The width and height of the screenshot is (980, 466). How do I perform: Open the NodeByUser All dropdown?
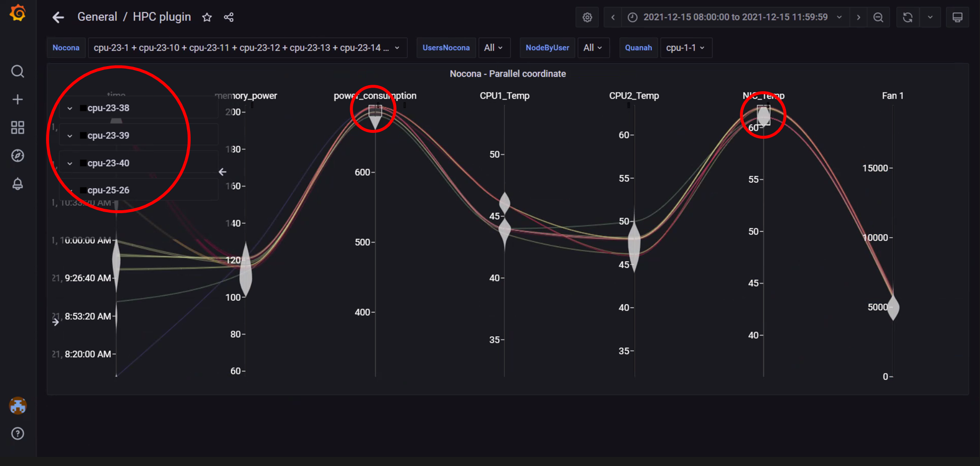pos(593,48)
